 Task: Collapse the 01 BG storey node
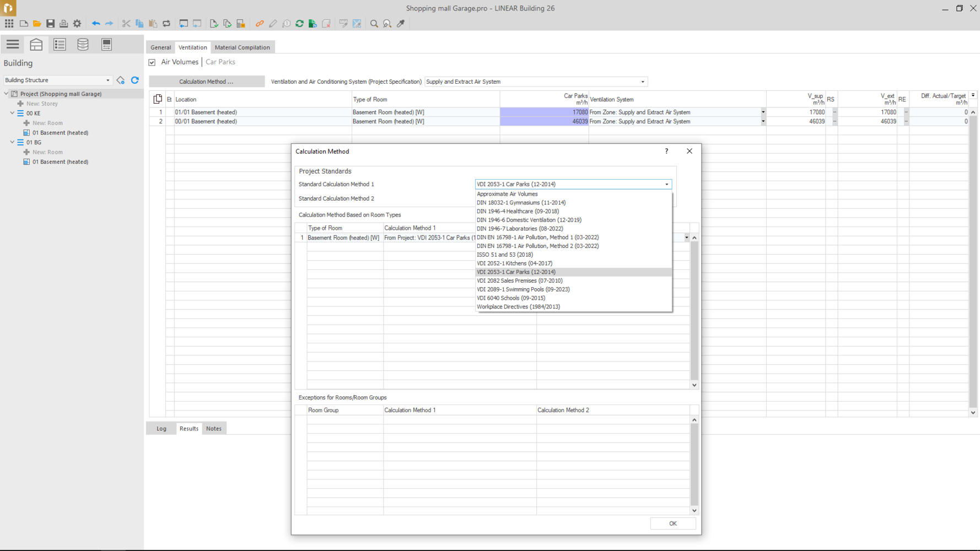[x=12, y=142]
